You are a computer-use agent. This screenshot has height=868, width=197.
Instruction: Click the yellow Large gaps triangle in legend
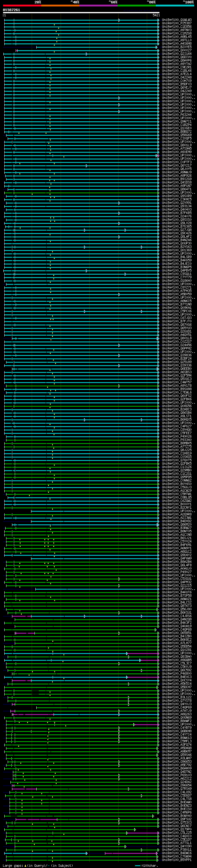[25, 866]
